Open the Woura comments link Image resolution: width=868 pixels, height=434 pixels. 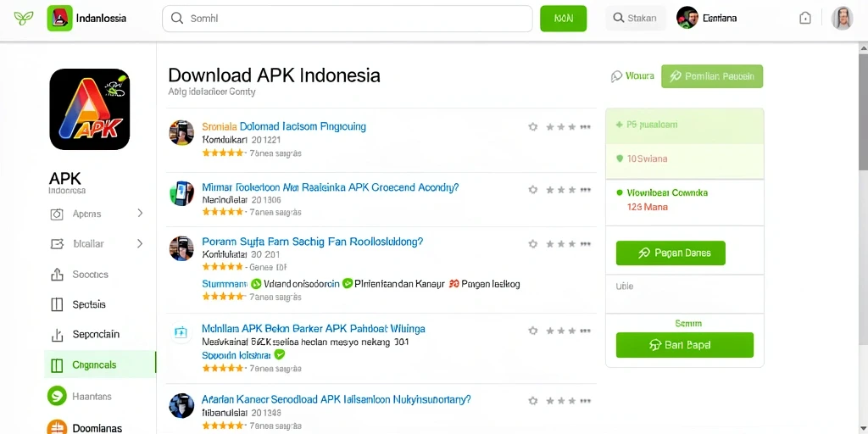click(632, 76)
